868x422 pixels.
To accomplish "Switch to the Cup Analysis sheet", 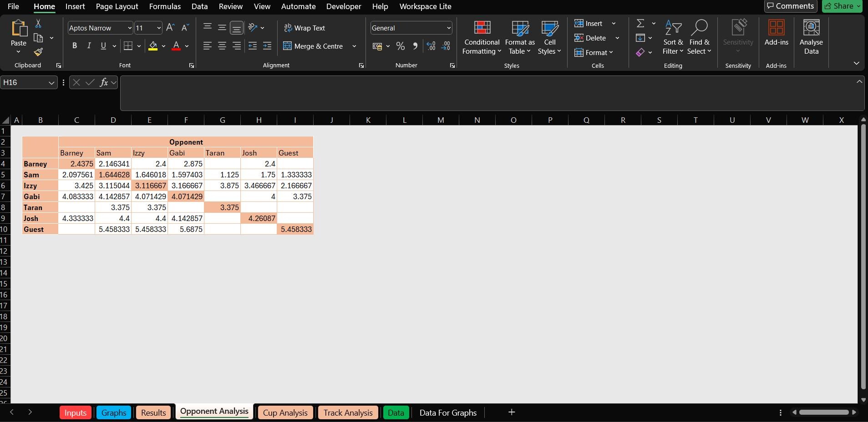I will [x=285, y=412].
